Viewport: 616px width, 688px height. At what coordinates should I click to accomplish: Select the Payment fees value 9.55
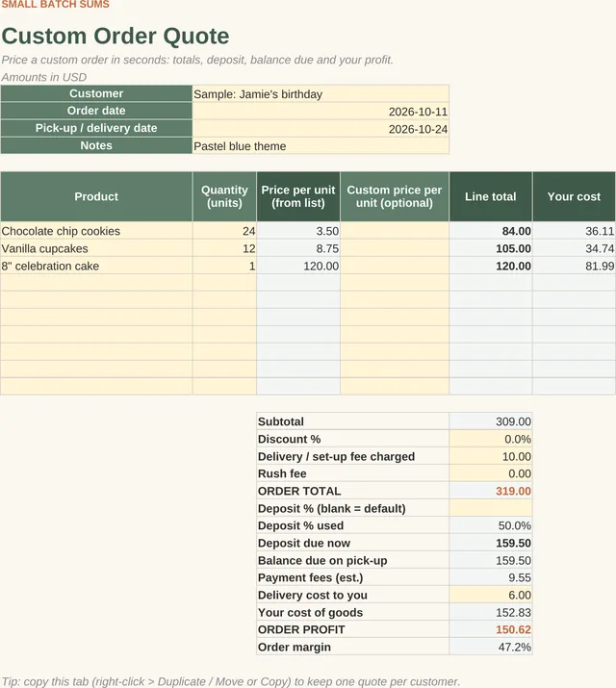click(491, 577)
